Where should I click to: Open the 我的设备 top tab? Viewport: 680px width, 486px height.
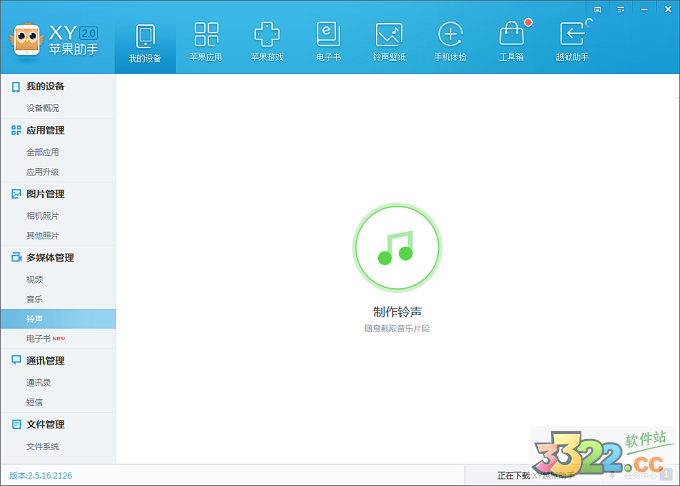(145, 43)
